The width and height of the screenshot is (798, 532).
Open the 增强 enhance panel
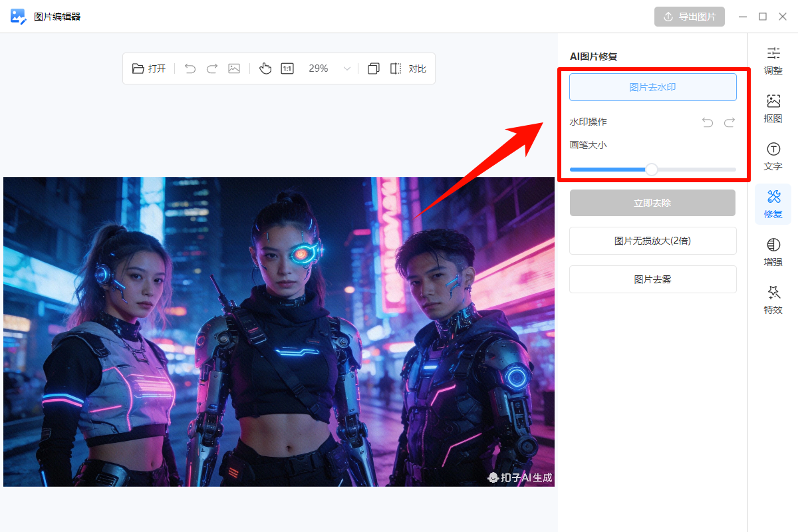773,252
